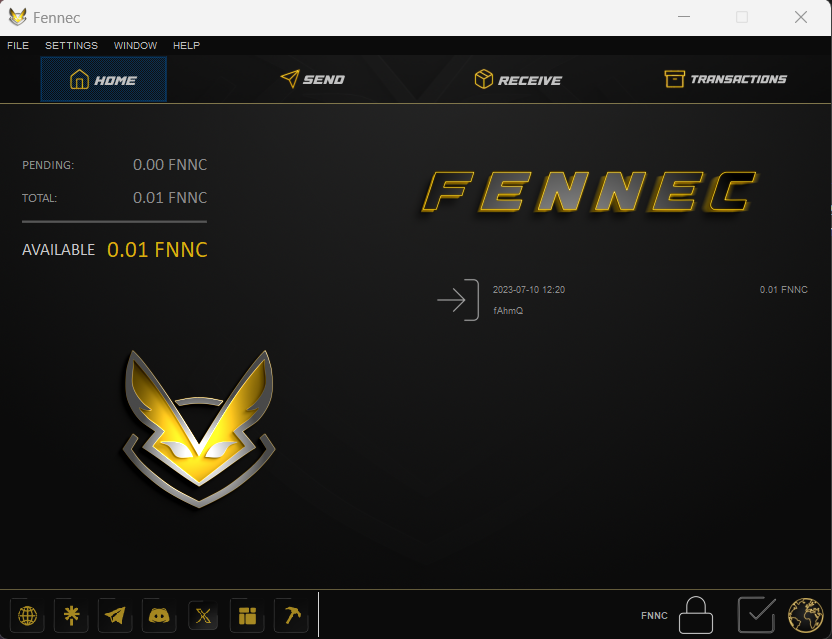The image size is (832, 639).
Task: Open the Settings menu
Action: tap(71, 45)
